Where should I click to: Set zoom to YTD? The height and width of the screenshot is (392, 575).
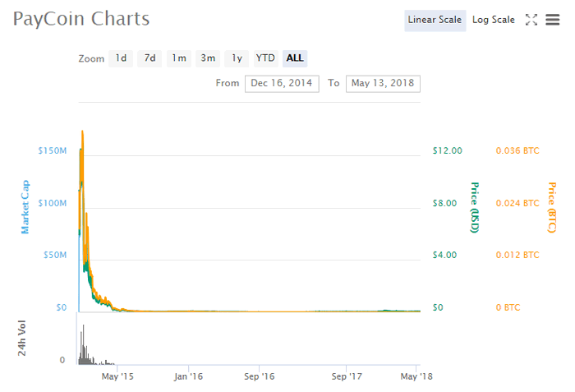[x=265, y=58]
